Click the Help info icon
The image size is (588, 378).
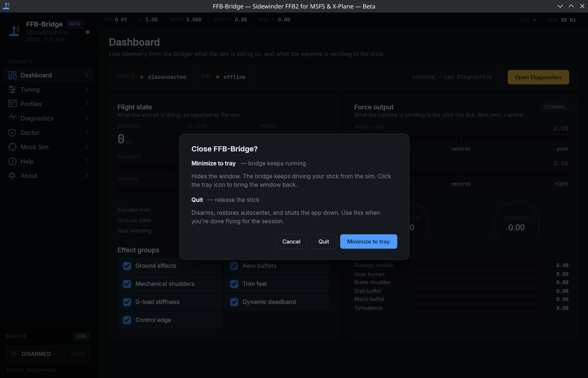13,161
